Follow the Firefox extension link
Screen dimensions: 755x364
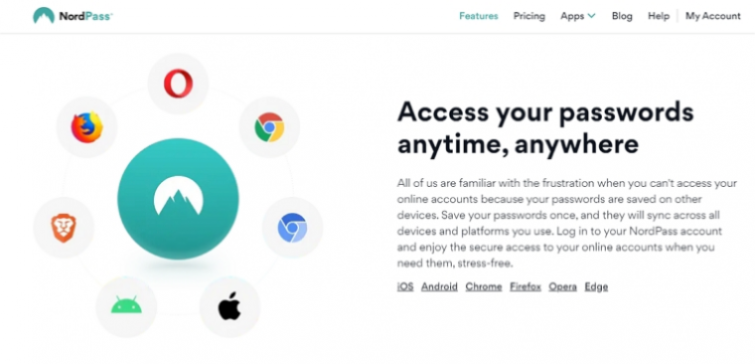point(526,287)
